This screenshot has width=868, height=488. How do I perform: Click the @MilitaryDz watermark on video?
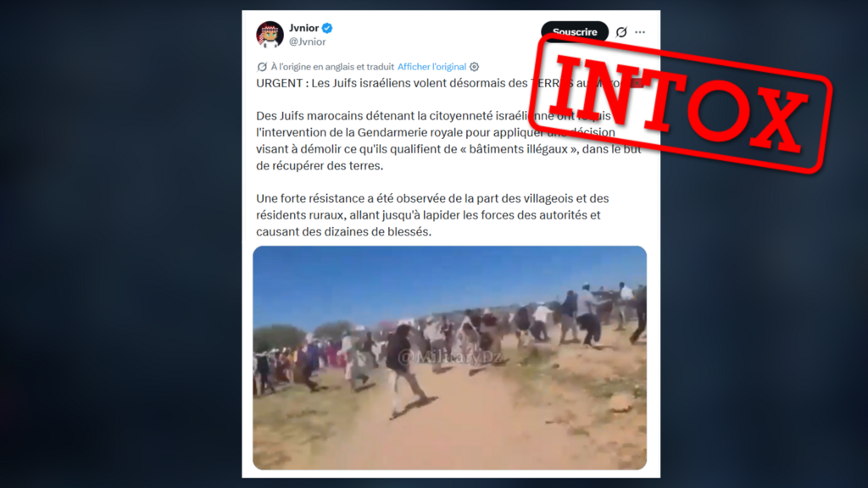click(x=449, y=358)
